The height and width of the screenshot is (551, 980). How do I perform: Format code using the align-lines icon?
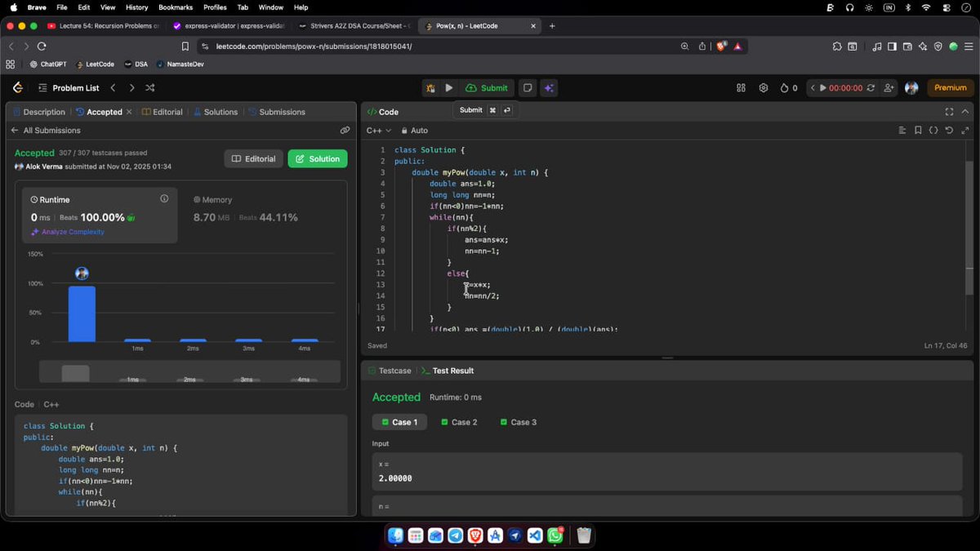coord(902,131)
